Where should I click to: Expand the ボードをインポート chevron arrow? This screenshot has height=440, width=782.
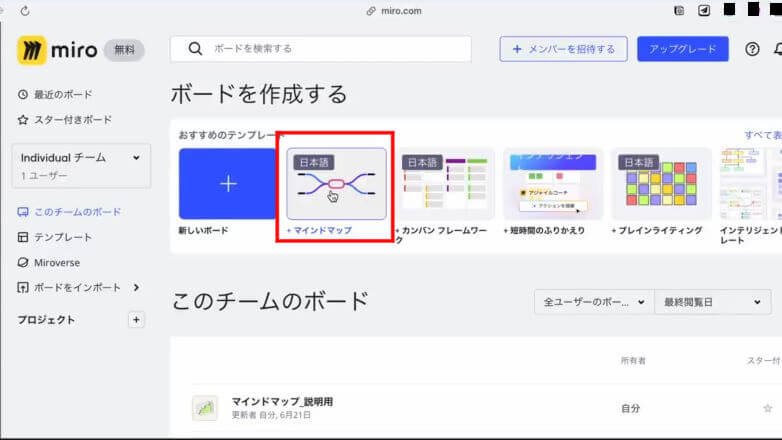tap(136, 287)
